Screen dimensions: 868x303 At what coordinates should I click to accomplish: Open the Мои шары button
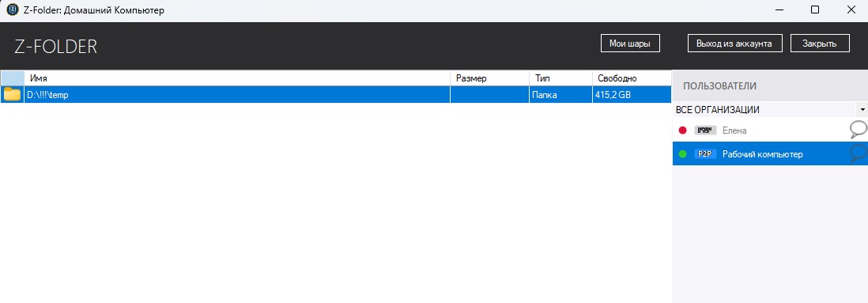point(630,44)
